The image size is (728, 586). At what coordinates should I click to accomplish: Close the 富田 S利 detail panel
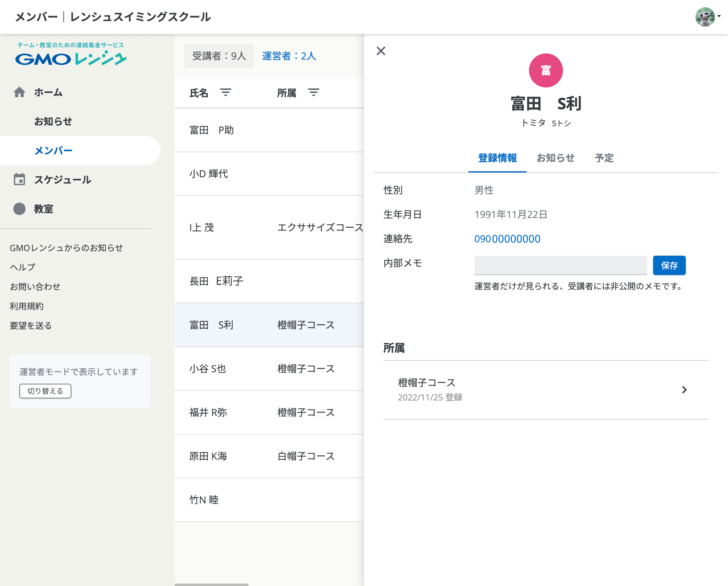coord(381,51)
